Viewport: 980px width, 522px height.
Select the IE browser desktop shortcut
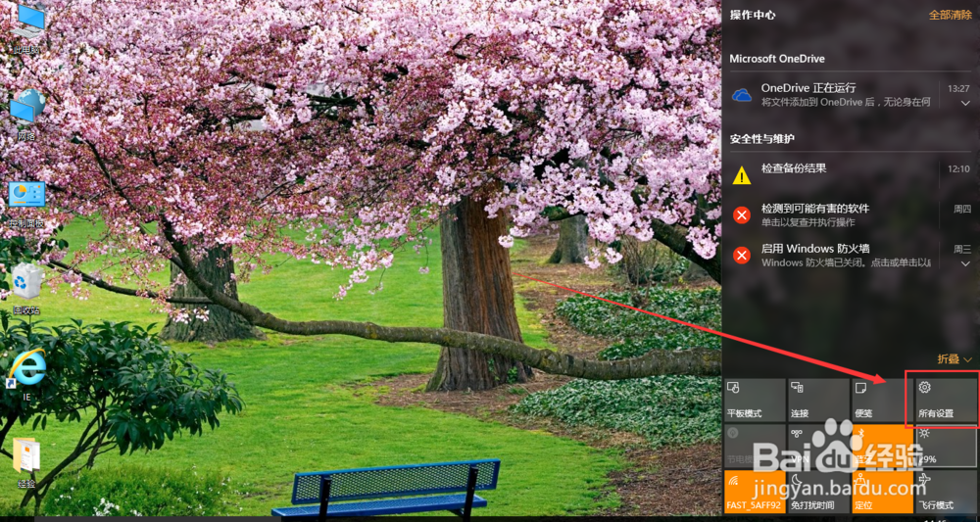click(x=26, y=375)
